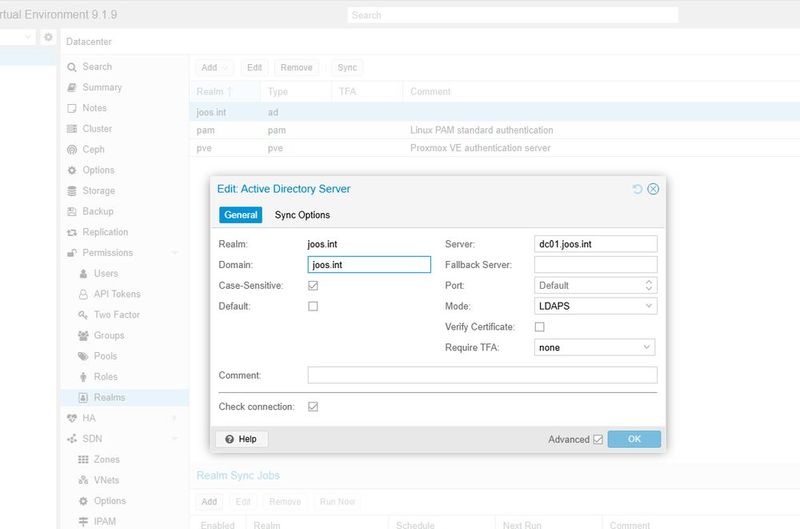This screenshot has height=529, width=800.
Task: Click the Permissions unlock icon
Action: click(x=72, y=253)
